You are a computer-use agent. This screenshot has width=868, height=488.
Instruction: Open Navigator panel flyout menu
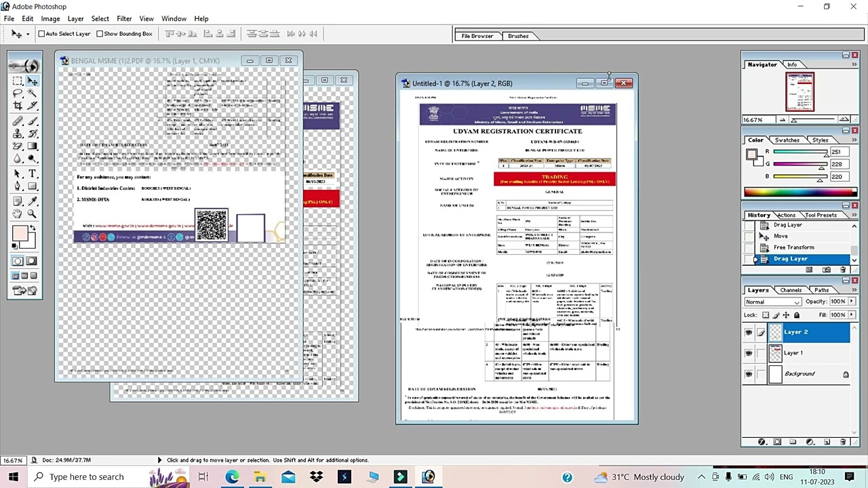[854, 64]
